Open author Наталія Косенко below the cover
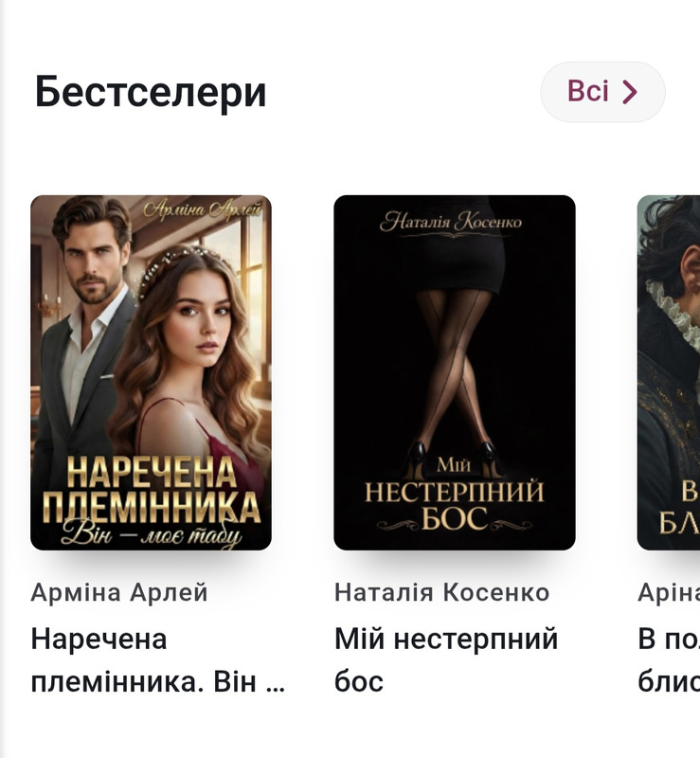Image resolution: width=700 pixels, height=758 pixels. coord(441,592)
